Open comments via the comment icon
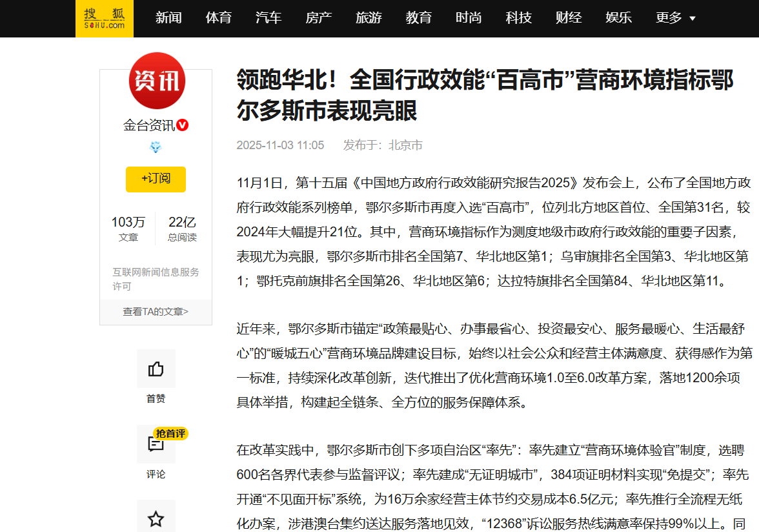 click(x=156, y=444)
